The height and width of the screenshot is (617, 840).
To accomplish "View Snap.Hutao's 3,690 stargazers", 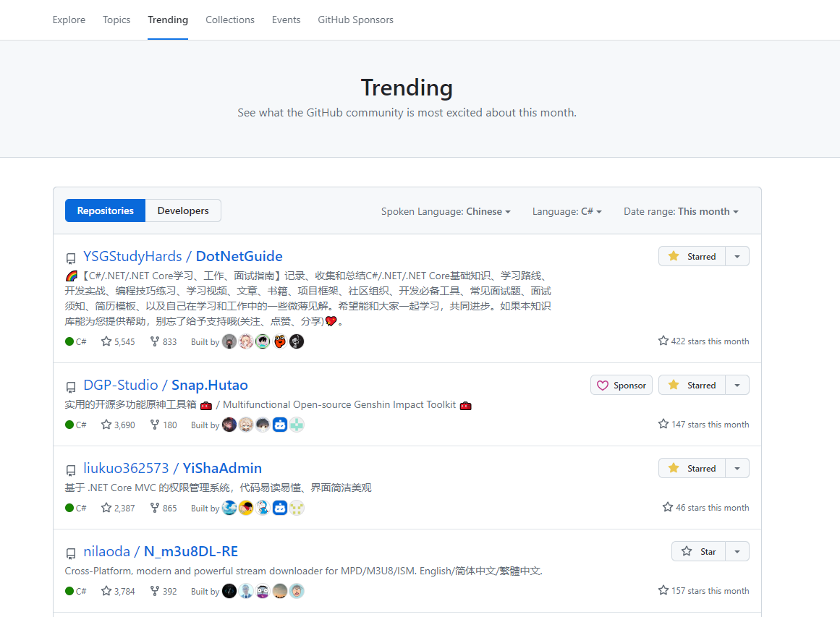I will (x=118, y=425).
